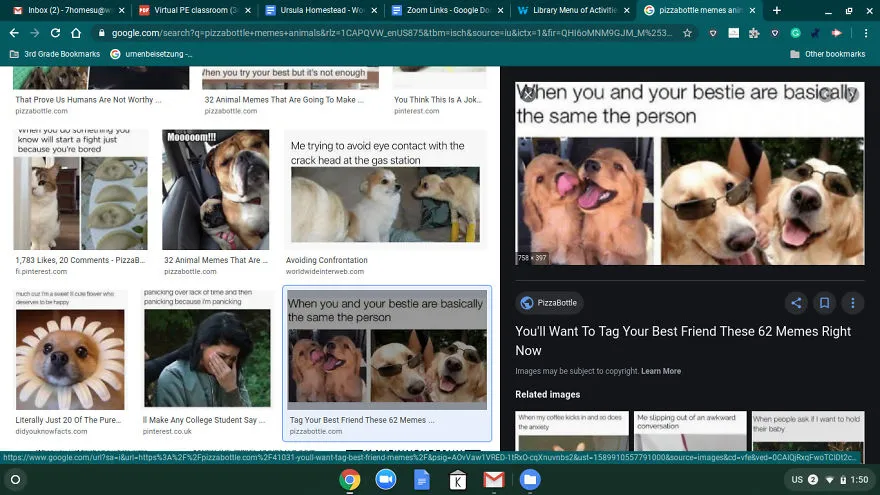Show the previous preview image
Image resolution: width=880 pixels, height=495 pixels.
coord(826,94)
